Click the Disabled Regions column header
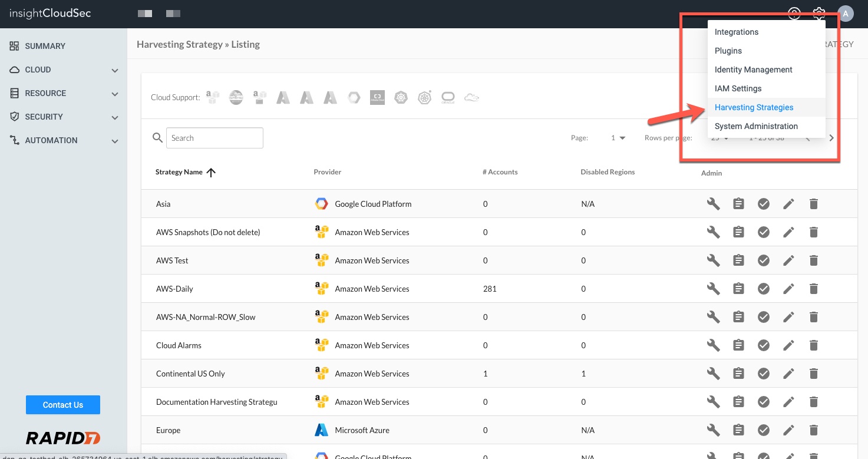The image size is (868, 459). 608,172
